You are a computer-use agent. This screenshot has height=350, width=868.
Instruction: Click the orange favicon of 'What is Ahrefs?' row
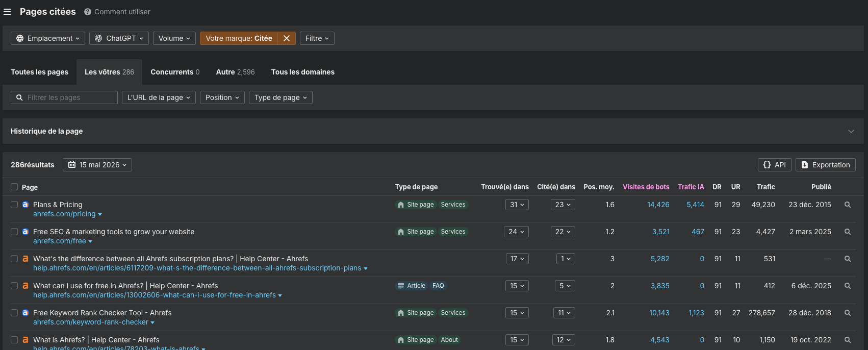point(25,340)
